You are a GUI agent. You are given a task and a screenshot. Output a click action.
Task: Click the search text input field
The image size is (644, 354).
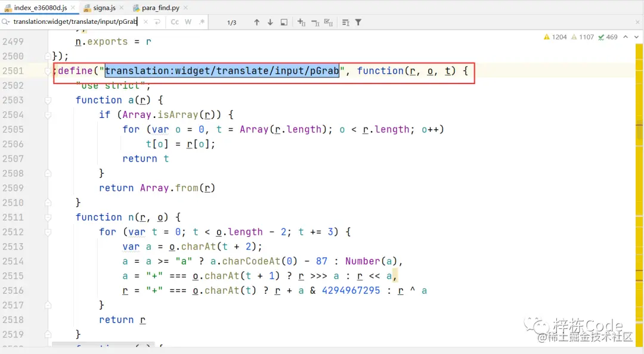pos(76,22)
